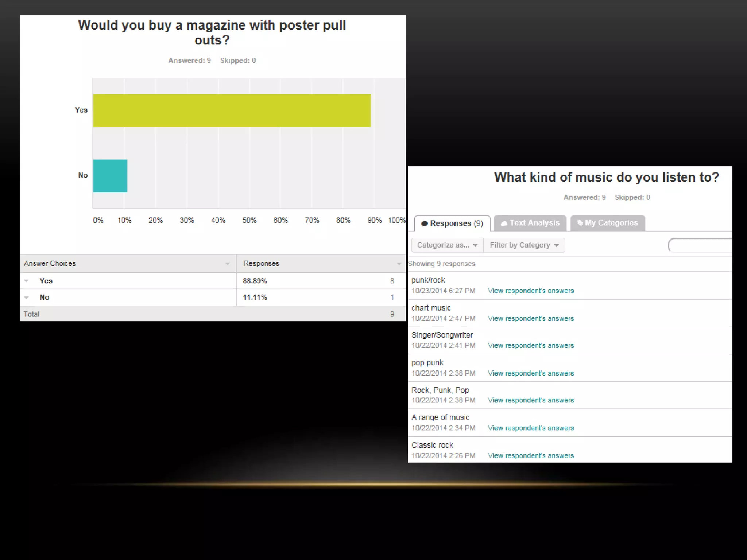This screenshot has height=560, width=747.
Task: Open the Answer Choices column dropdown arrow
Action: tap(228, 264)
